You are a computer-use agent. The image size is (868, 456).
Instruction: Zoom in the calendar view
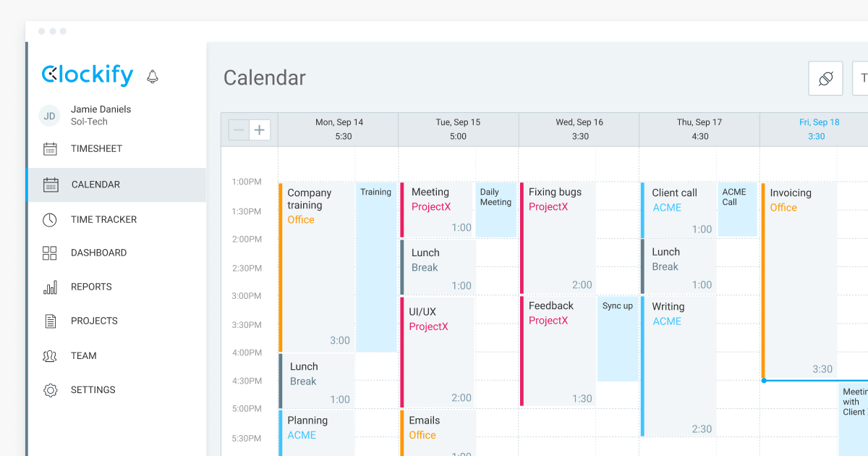[x=260, y=130]
